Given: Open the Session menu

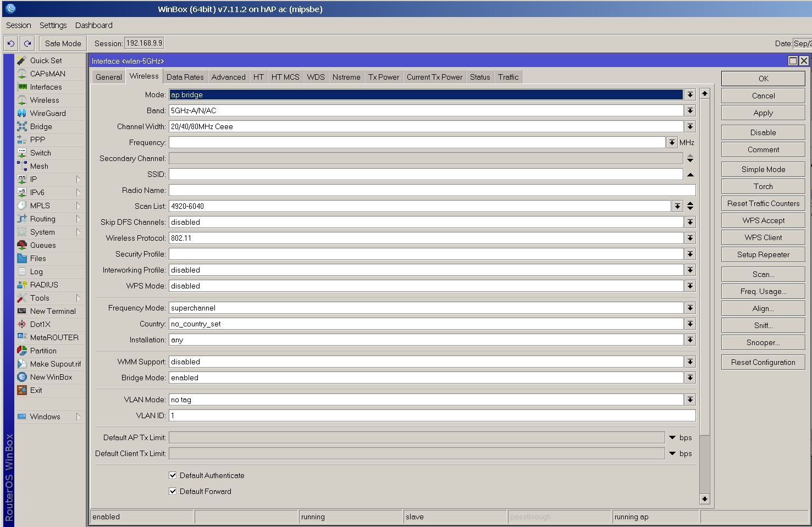Looking at the screenshot, I should pyautogui.click(x=19, y=25).
